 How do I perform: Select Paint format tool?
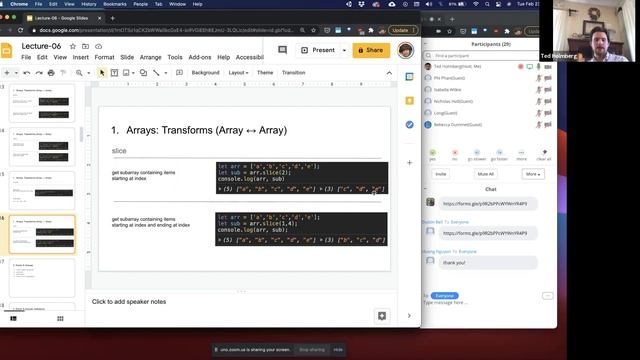coord(63,73)
